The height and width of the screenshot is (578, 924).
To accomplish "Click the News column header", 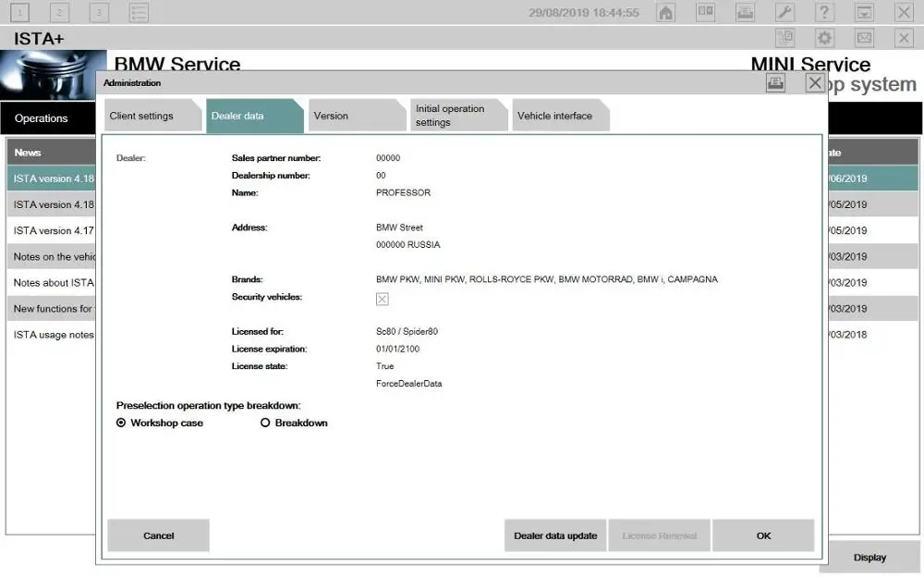I will coord(52,153).
